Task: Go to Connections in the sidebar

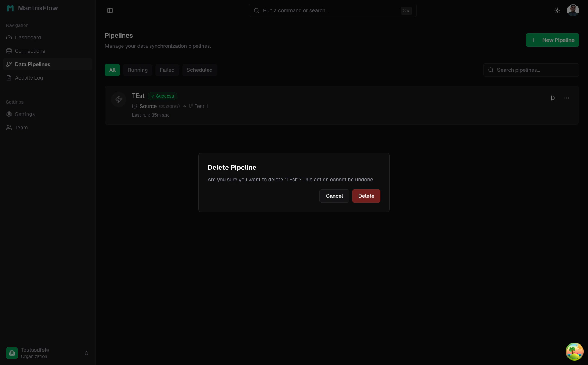Action: tap(48, 51)
